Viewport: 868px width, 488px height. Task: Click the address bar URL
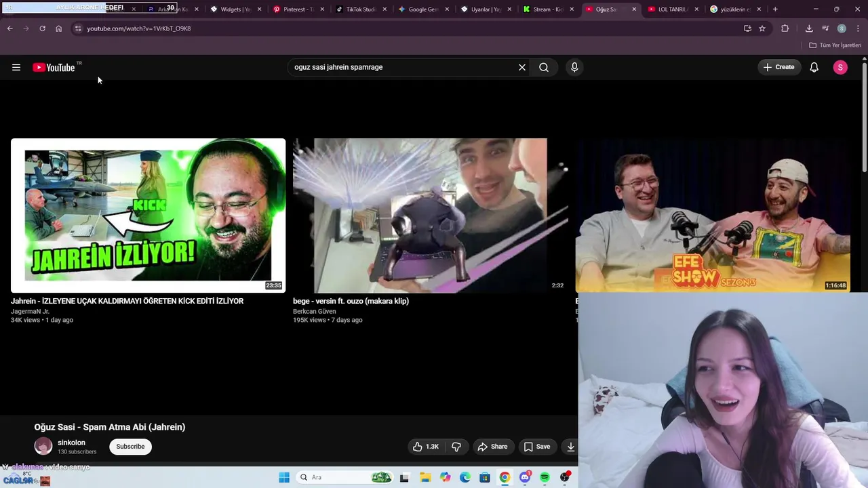pyautogui.click(x=139, y=28)
